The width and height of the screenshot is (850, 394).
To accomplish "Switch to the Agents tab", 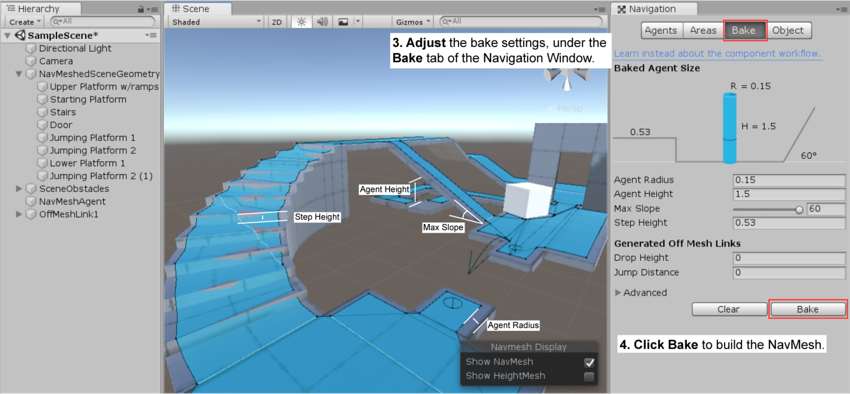I will click(661, 30).
